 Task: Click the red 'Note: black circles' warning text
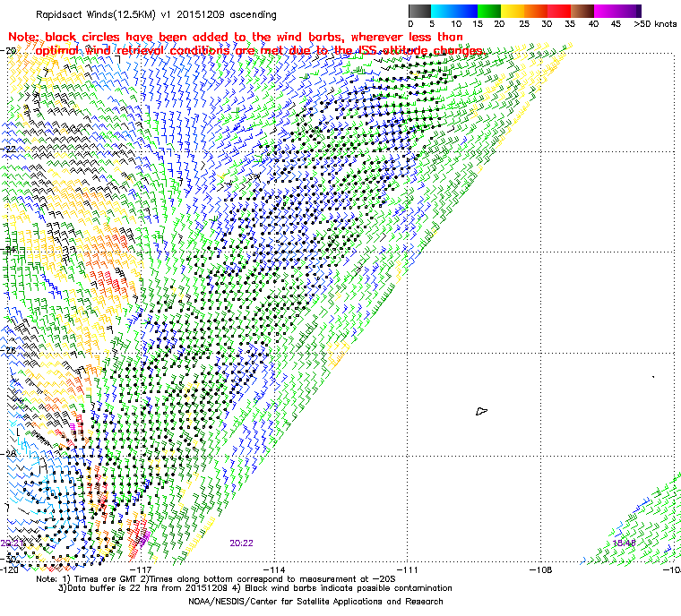click(x=246, y=44)
